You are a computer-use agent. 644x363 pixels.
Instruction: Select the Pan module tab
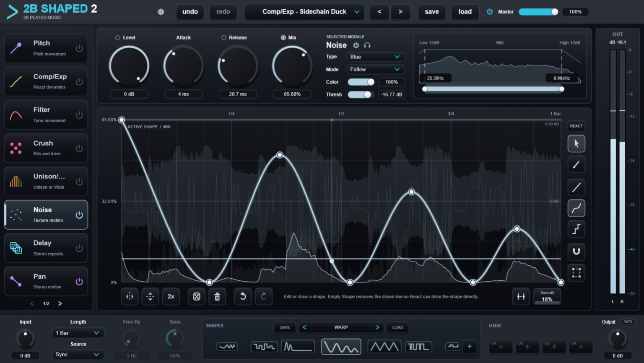click(x=46, y=281)
